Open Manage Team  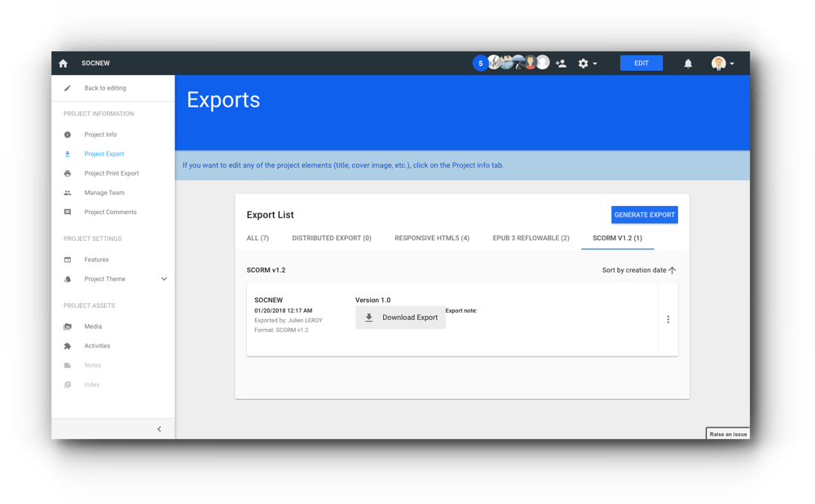[x=104, y=193]
